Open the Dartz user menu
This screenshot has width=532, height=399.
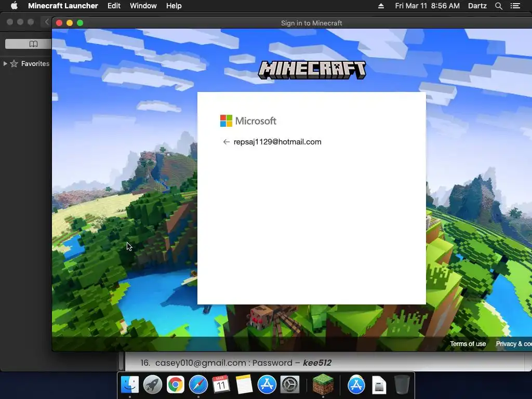[x=477, y=6]
